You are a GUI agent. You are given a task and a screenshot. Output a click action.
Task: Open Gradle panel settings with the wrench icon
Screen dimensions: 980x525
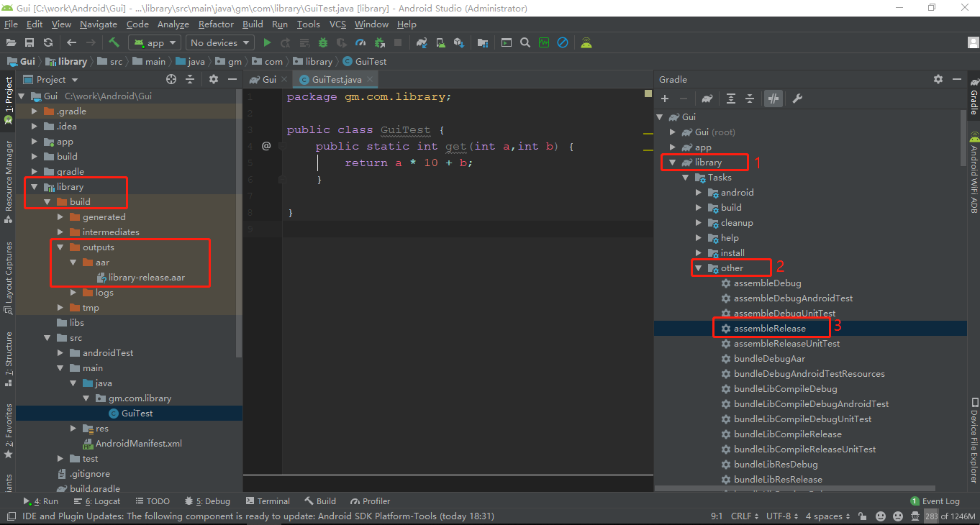797,99
